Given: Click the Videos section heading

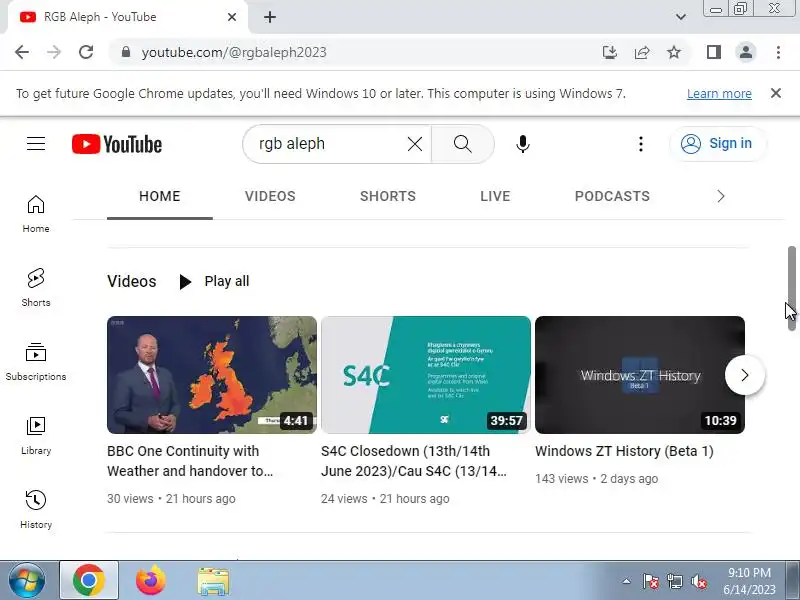Looking at the screenshot, I should [x=132, y=281].
